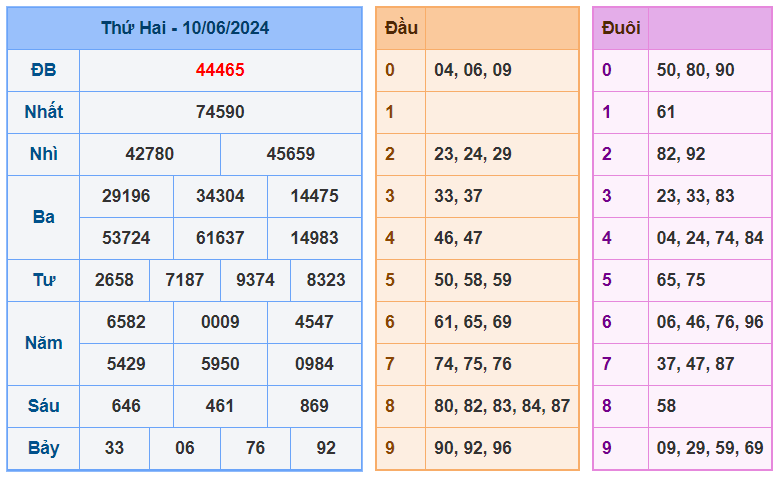
Task: Click Đuôi values '82, 92'
Action: (681, 154)
